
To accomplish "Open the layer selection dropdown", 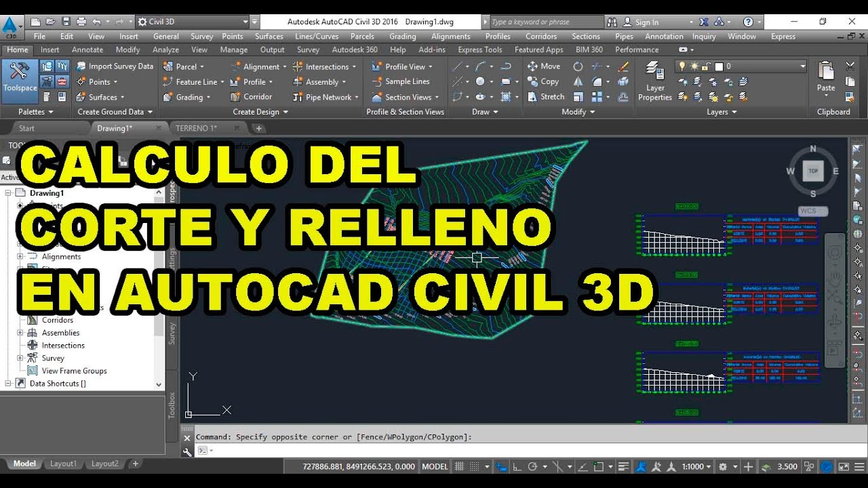I will pos(741,66).
